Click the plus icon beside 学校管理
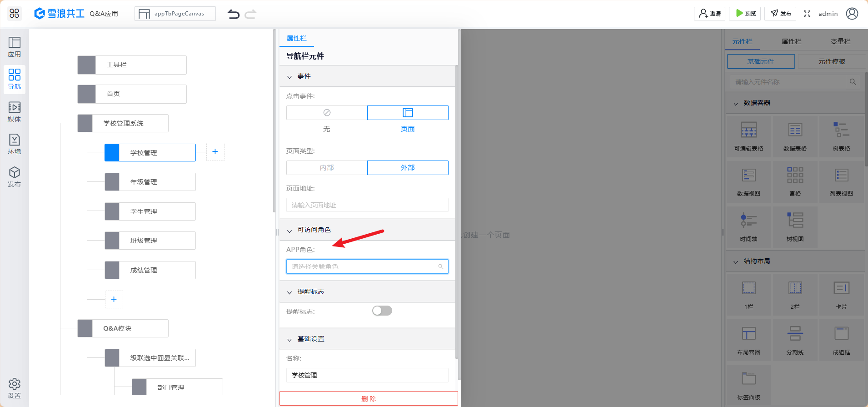The height and width of the screenshot is (407, 868). pos(215,152)
